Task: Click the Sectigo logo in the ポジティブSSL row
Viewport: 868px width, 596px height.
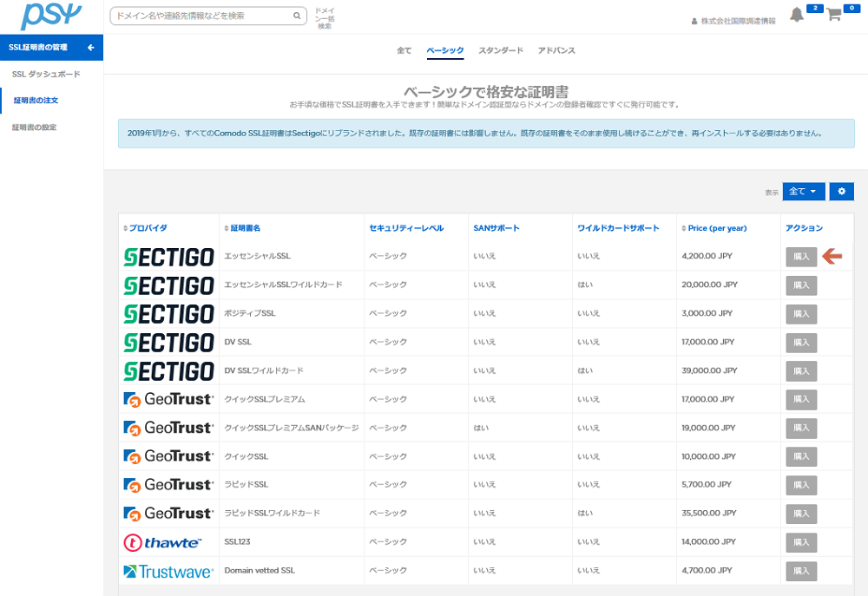Action: (169, 314)
